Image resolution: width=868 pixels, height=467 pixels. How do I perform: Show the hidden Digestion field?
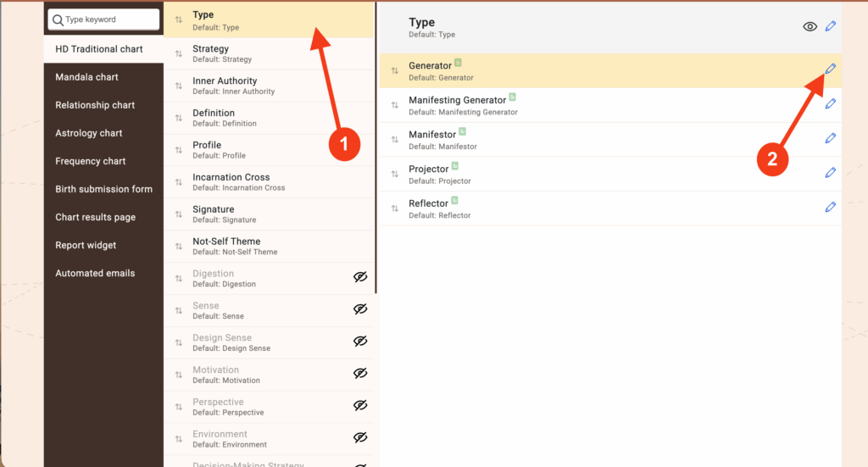pyautogui.click(x=360, y=278)
